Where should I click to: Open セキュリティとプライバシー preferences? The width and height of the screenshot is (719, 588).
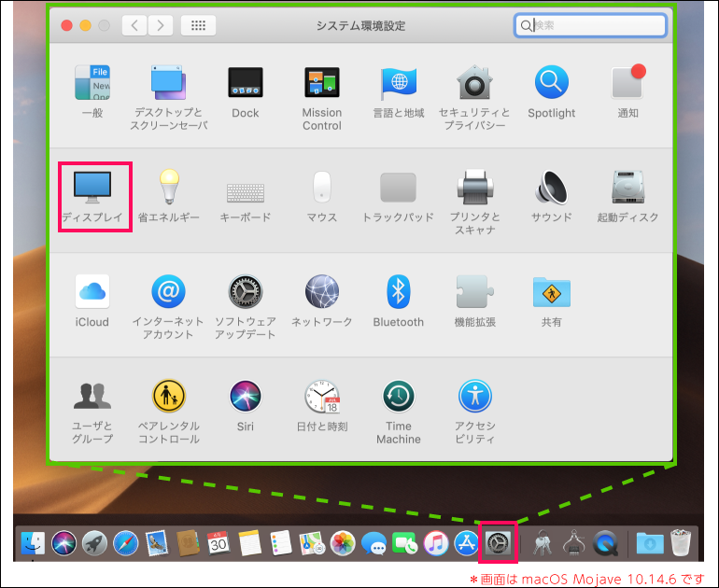point(474,97)
